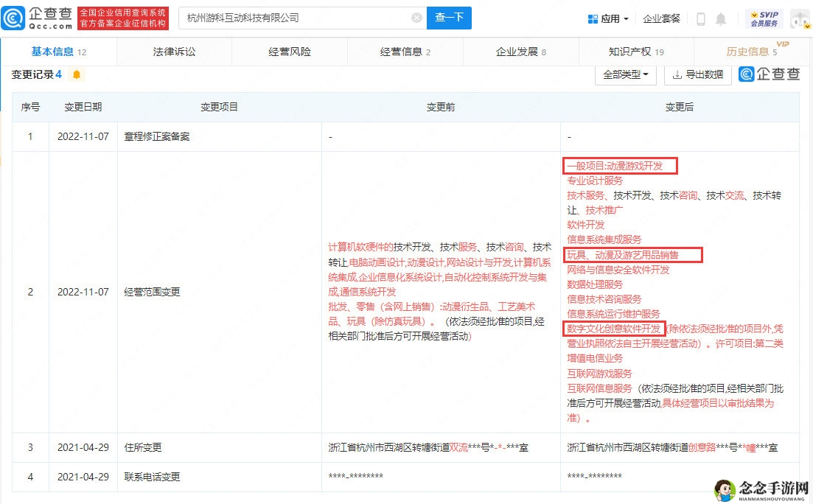Screen dimensions: 813x504
Task: Click the 导出数据 button
Action: click(x=698, y=74)
